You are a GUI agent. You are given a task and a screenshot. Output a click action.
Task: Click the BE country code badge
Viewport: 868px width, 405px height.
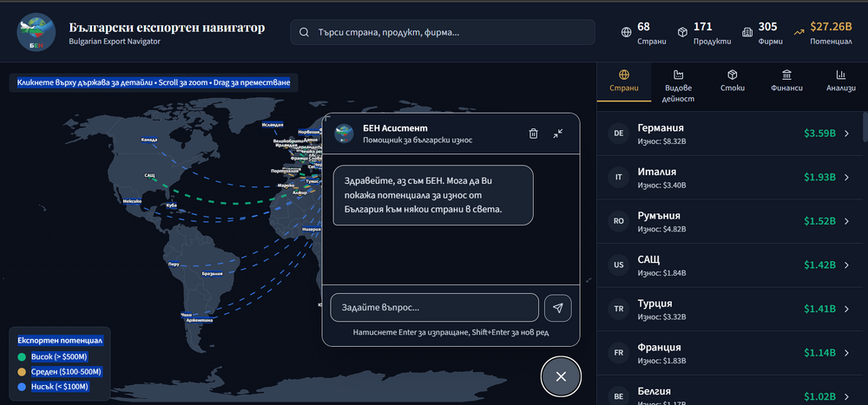tap(619, 396)
